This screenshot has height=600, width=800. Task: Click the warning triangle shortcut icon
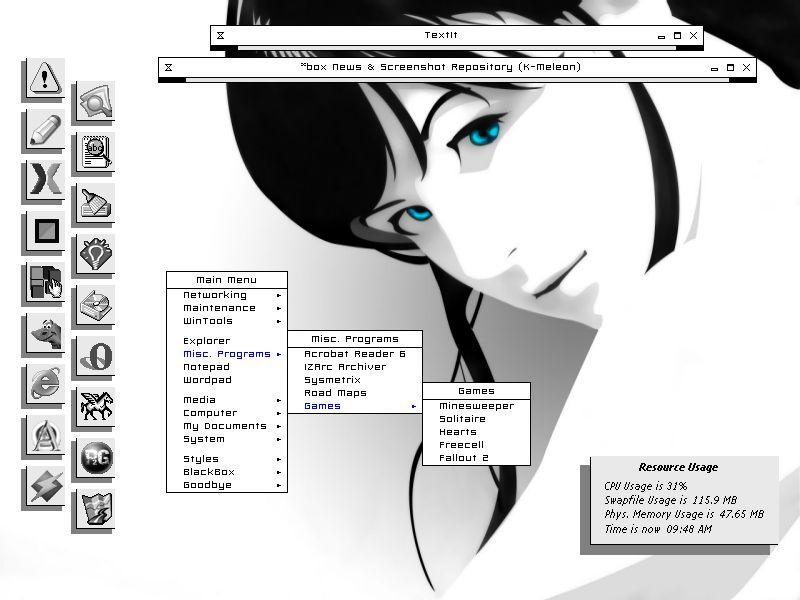44,79
